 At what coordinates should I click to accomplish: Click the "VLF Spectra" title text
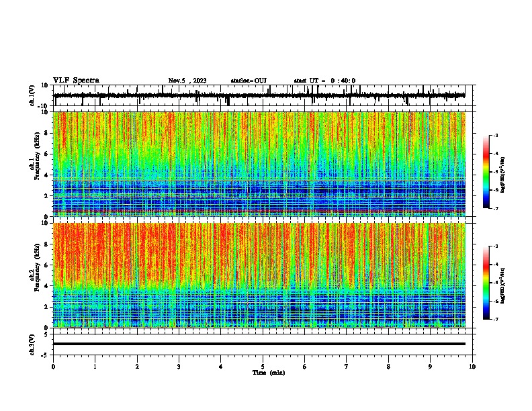(x=76, y=81)
